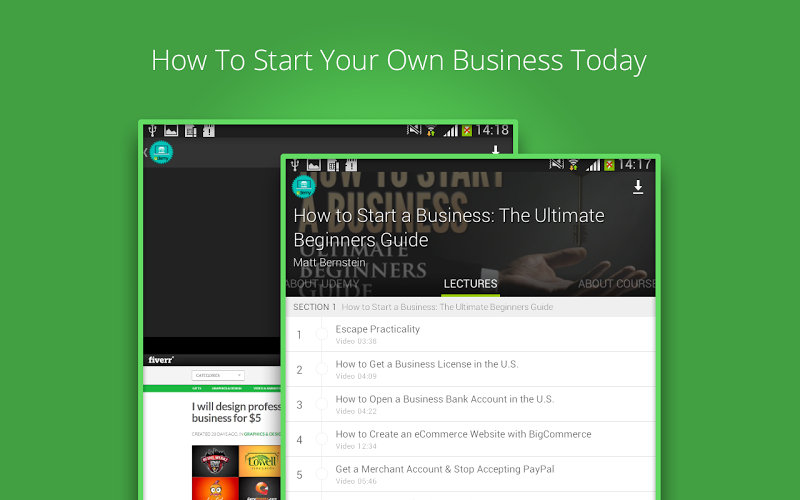Tap the battery icon in the back window
The width and height of the screenshot is (800, 500).
click(x=467, y=131)
